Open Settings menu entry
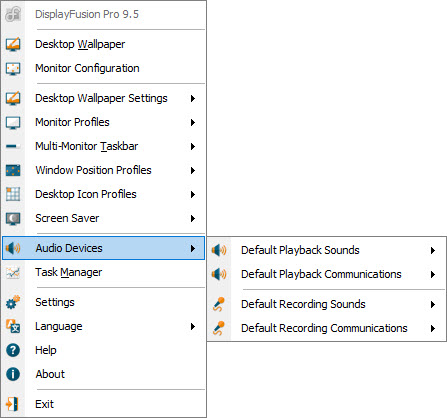This screenshot has height=418, width=447. tap(104, 302)
